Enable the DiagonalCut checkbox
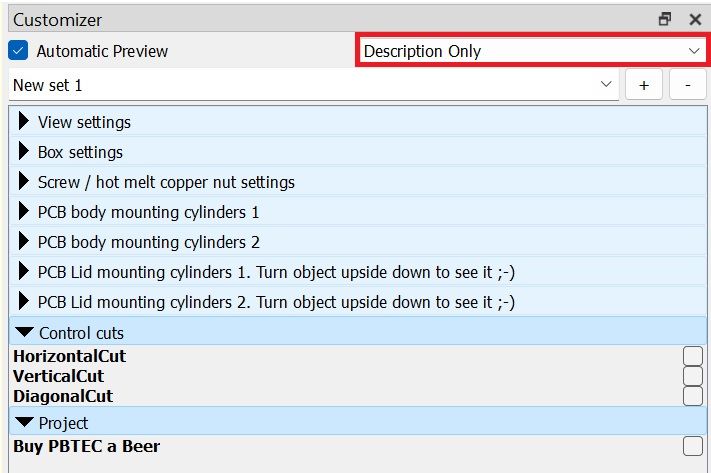Screen dimensions: 711x473 coord(692,396)
